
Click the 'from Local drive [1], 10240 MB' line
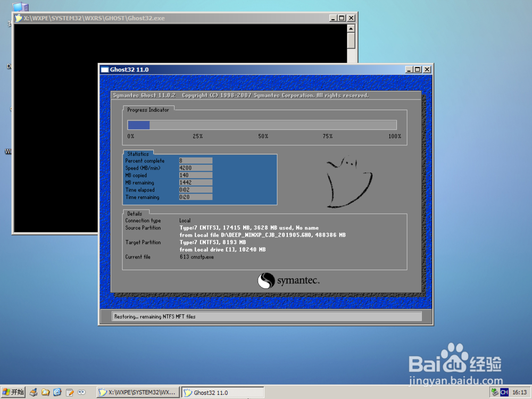coord(222,250)
